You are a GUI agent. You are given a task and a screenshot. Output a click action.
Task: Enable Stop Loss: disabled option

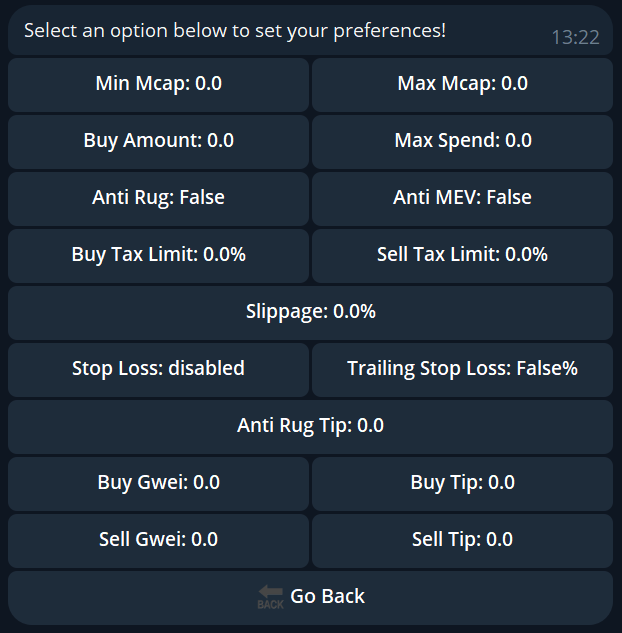click(158, 369)
